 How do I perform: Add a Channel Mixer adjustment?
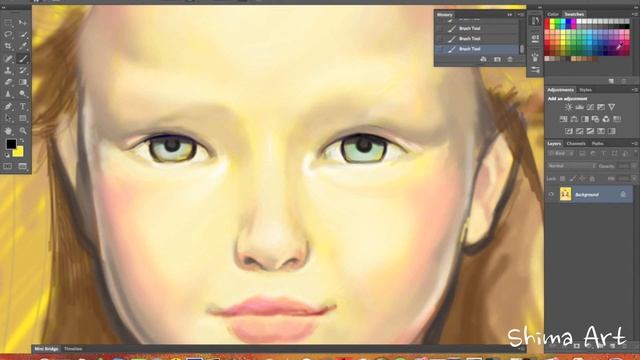point(606,119)
